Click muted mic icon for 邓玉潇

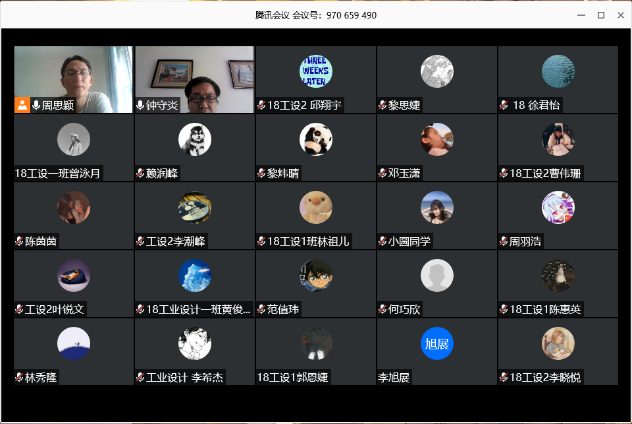(383, 173)
